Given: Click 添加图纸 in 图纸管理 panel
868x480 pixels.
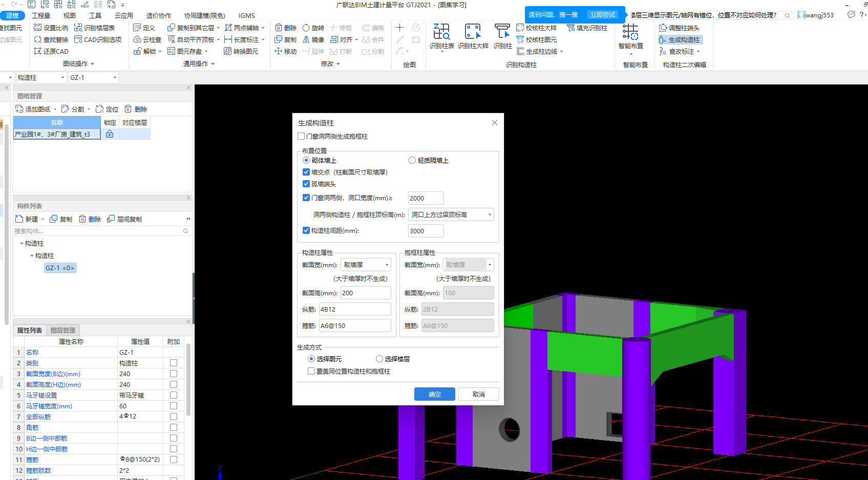Looking at the screenshot, I should (x=33, y=110).
